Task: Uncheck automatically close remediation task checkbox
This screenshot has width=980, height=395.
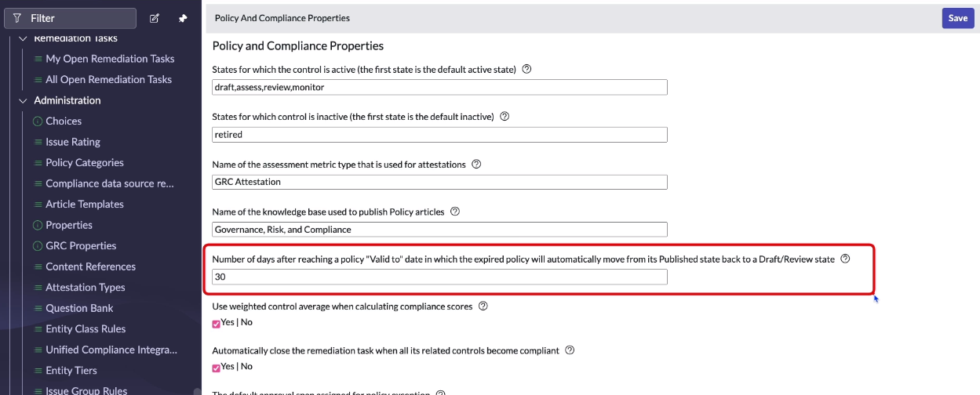Action: (x=217, y=367)
